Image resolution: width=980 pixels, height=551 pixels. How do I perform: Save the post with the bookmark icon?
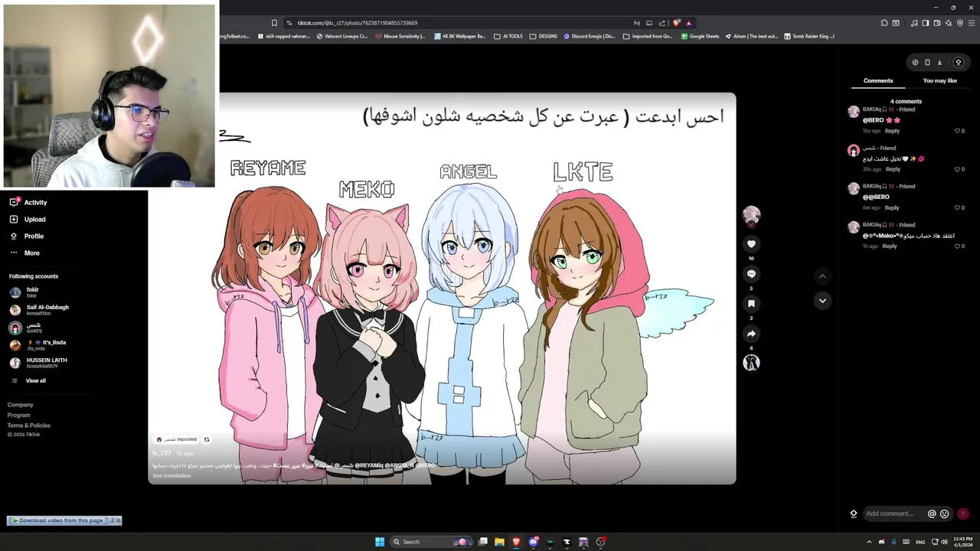pos(751,304)
